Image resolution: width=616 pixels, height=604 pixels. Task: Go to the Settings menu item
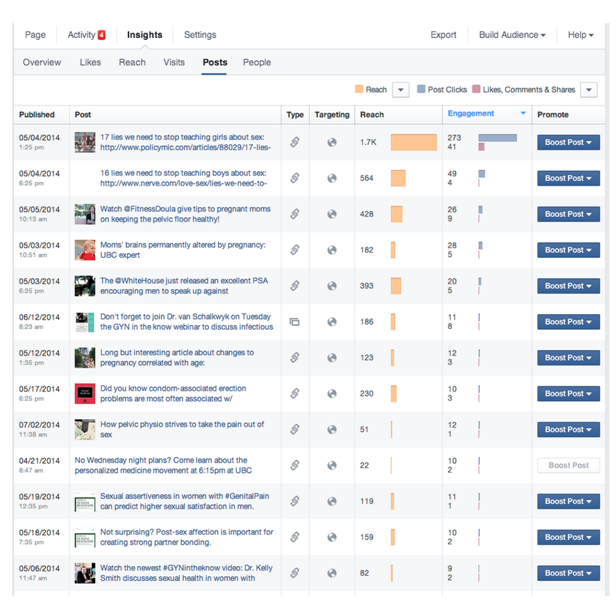click(x=200, y=35)
